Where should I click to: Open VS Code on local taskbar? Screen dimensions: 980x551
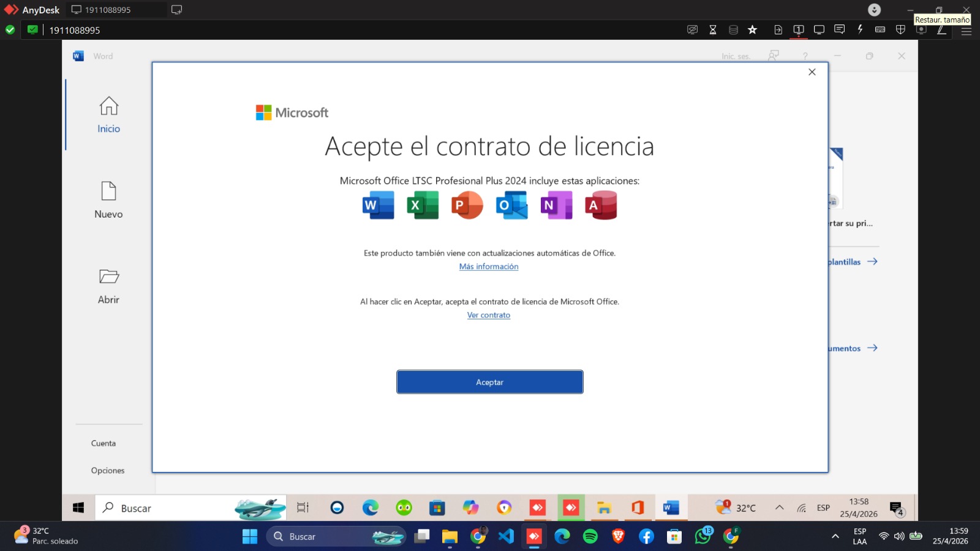(x=506, y=536)
